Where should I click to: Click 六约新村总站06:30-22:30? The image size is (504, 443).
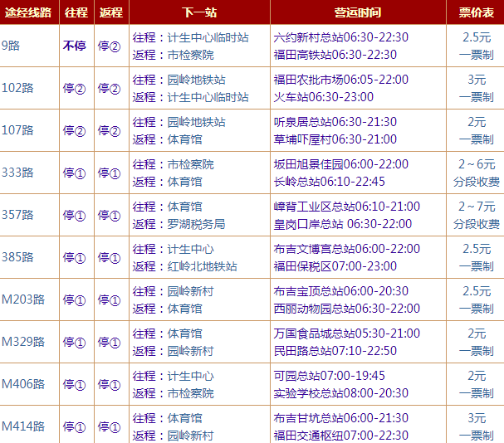click(341, 37)
